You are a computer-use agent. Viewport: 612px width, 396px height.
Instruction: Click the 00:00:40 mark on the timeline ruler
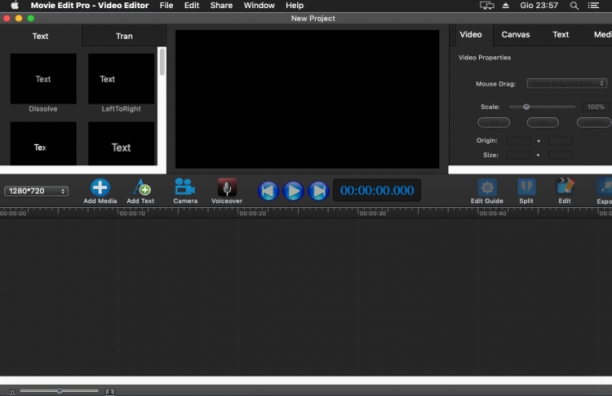click(493, 213)
